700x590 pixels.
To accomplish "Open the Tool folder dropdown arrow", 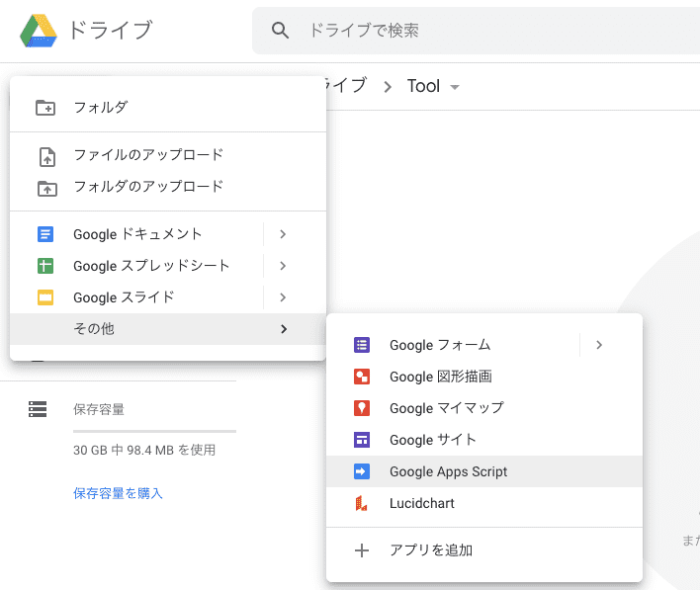I will click(x=455, y=87).
